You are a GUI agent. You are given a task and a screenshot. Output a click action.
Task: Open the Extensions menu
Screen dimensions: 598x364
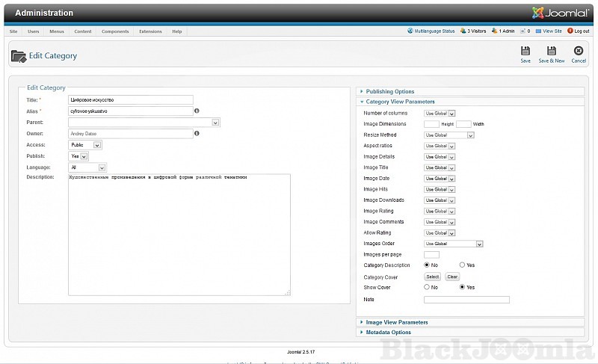(x=150, y=31)
